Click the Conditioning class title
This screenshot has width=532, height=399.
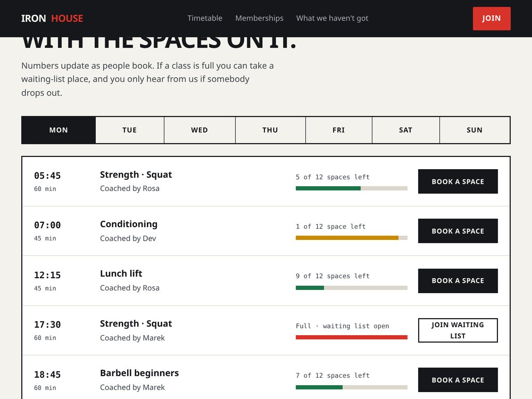coord(129,225)
